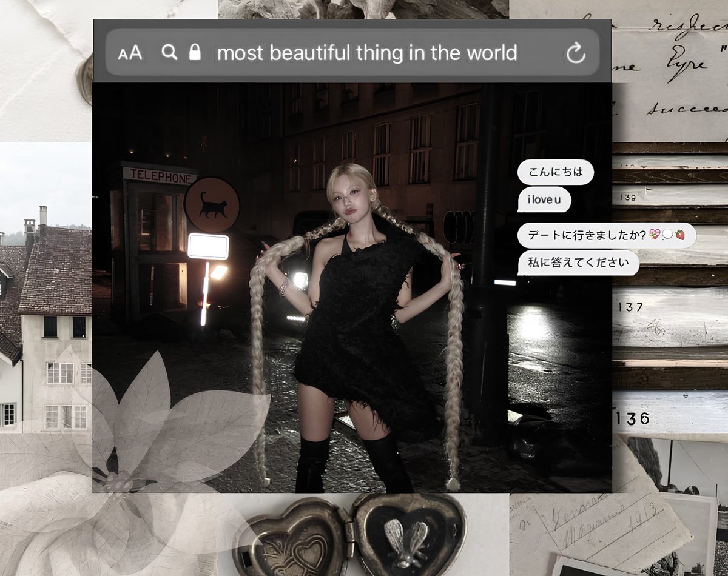Viewport: 728px width, 576px height.
Task: Click the 'デートに行きましたか?' message bubble
Action: point(606,235)
